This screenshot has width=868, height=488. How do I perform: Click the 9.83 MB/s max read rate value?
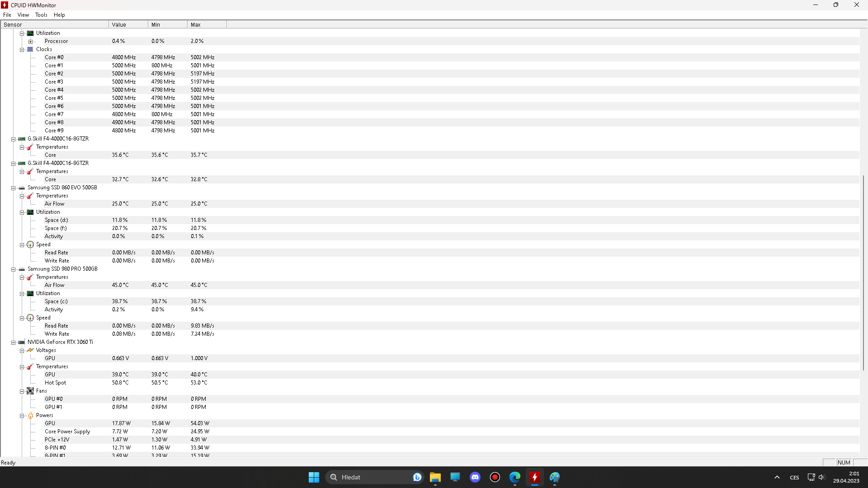point(202,326)
